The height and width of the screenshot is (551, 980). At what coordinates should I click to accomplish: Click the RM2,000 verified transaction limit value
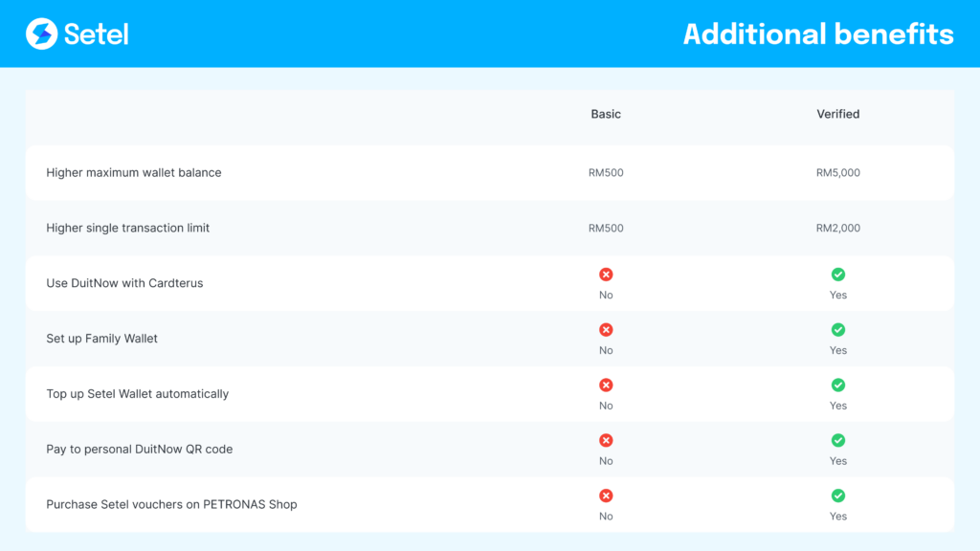tap(838, 229)
